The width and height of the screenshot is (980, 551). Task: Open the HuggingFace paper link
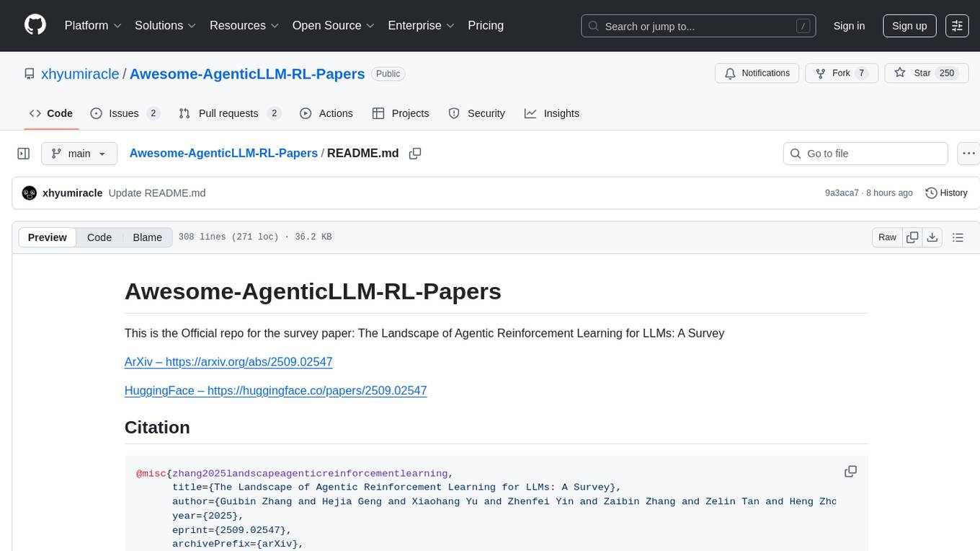[x=276, y=391]
